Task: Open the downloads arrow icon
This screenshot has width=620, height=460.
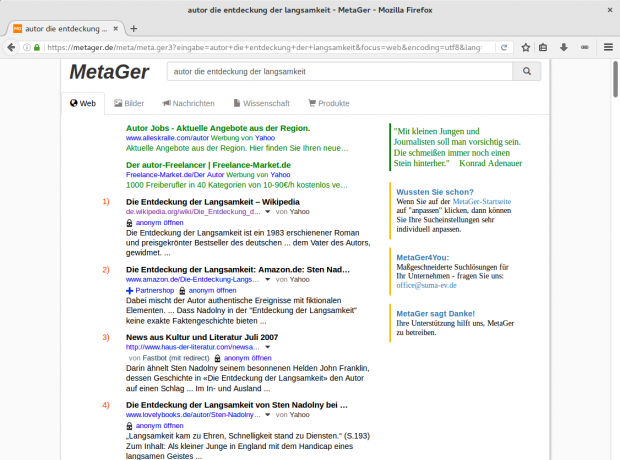Action: (564, 47)
